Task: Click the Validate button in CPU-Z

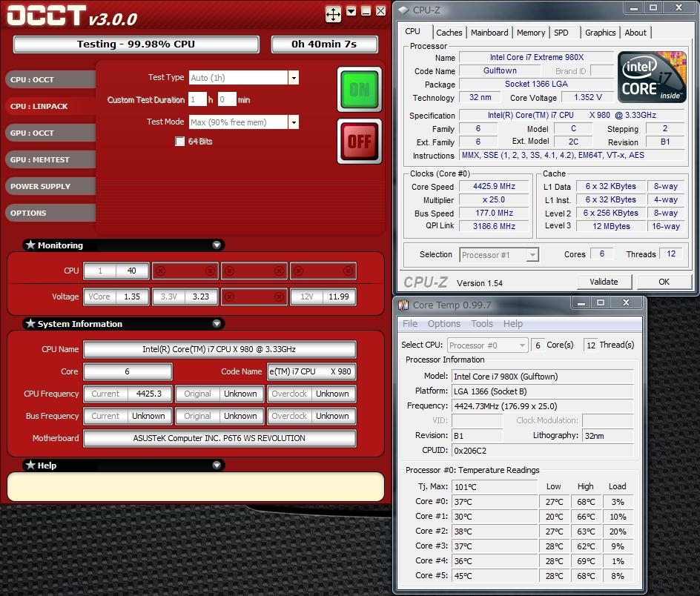Action: click(x=604, y=282)
